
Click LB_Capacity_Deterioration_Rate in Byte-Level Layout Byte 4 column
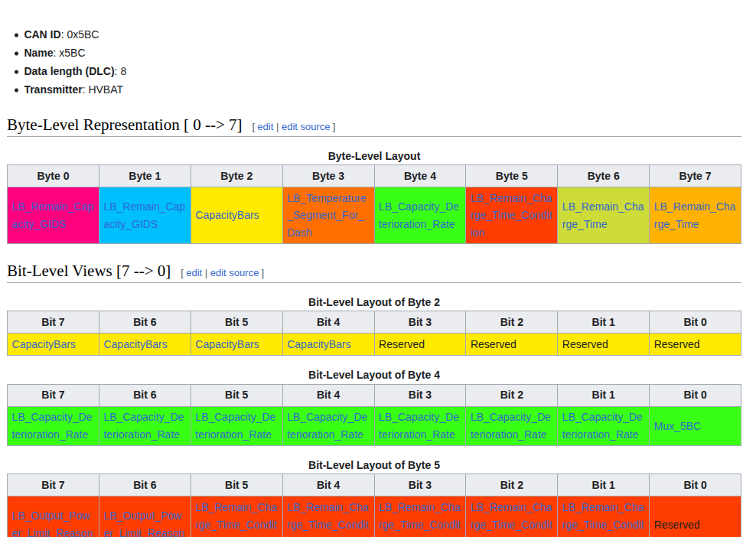[419, 216]
